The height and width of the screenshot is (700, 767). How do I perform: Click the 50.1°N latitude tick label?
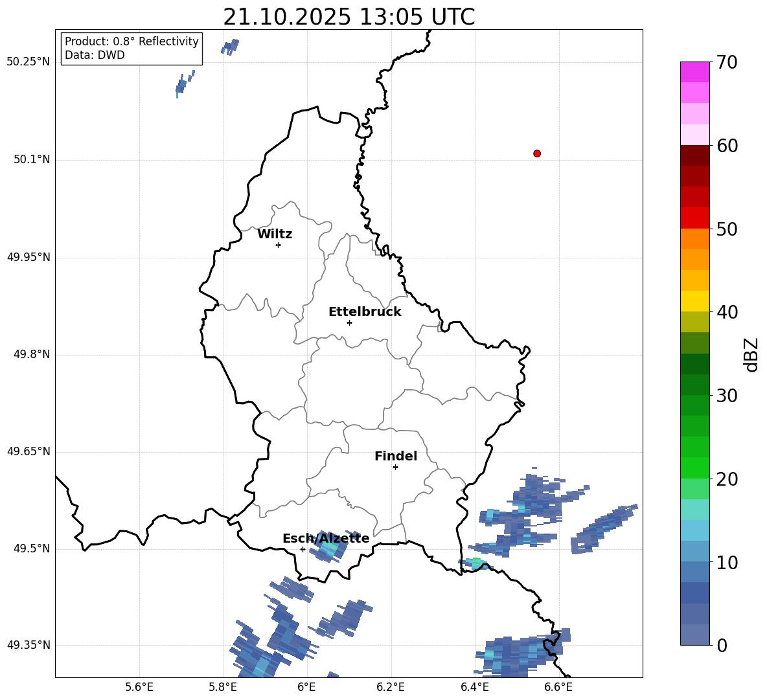tap(32, 159)
